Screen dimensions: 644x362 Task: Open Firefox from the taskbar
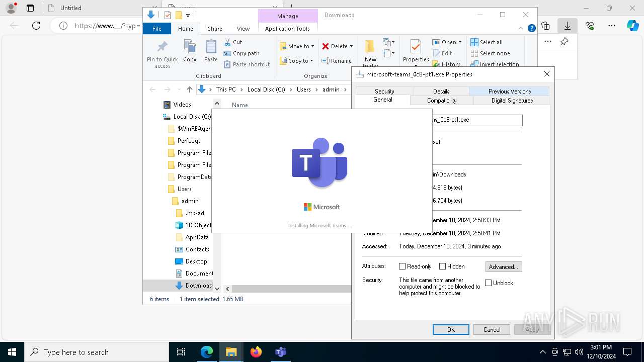[256, 352]
